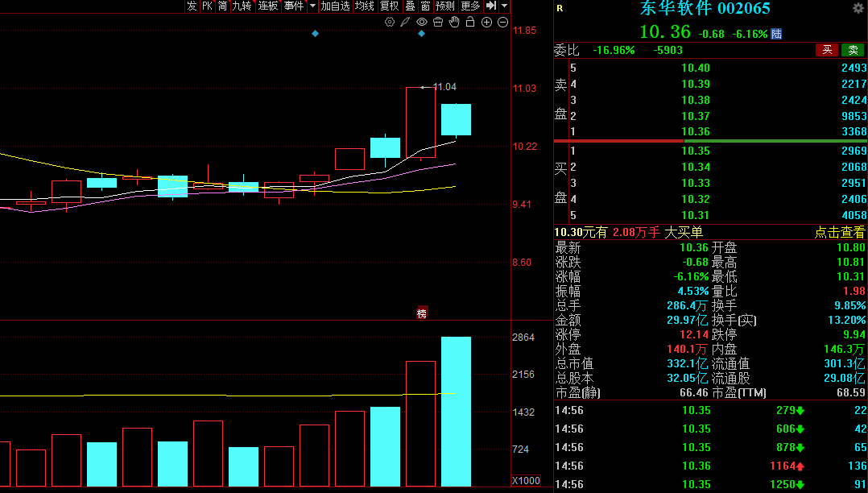Toggle the eye visibility icon
Viewport: 868px width, 493px height.
(422, 23)
